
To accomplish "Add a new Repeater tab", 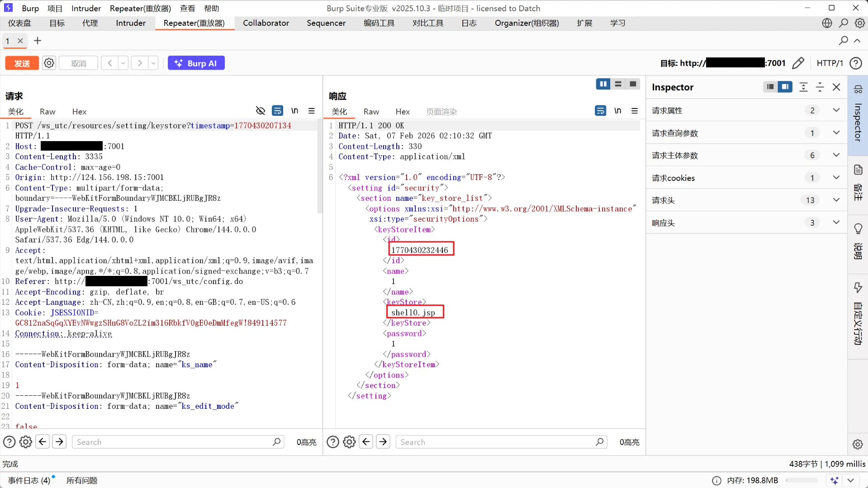I will tap(38, 41).
